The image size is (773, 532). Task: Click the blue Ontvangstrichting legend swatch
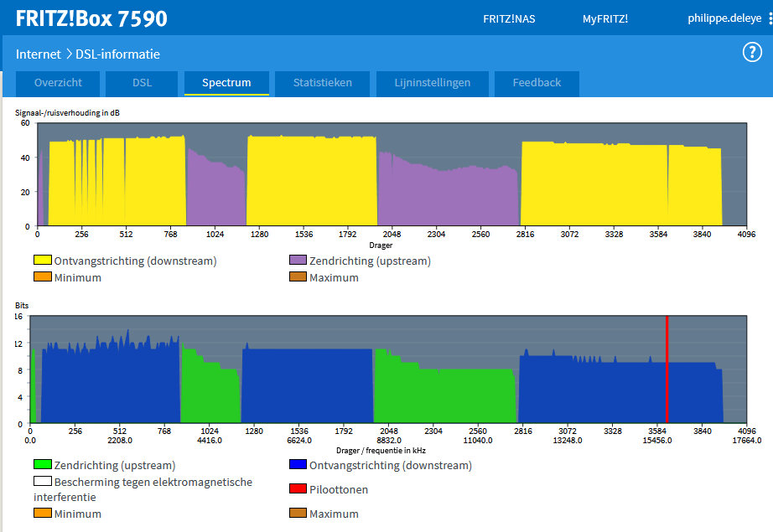tap(298, 465)
